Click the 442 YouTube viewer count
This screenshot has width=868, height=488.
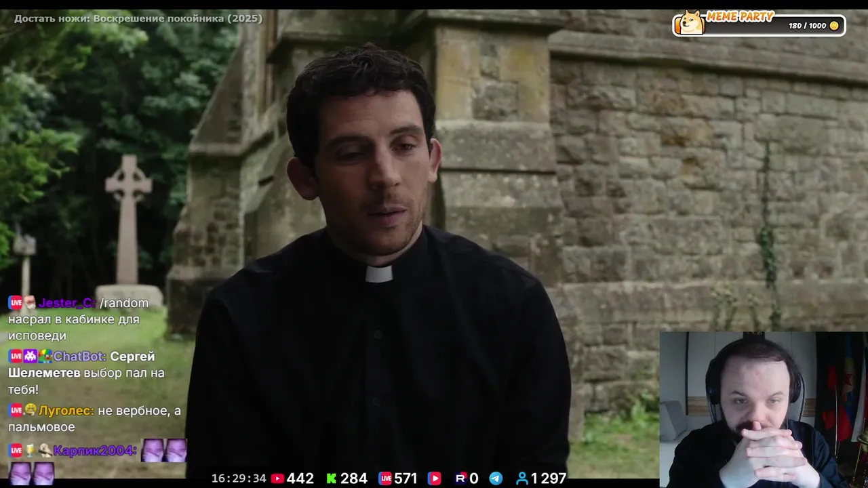300,479
